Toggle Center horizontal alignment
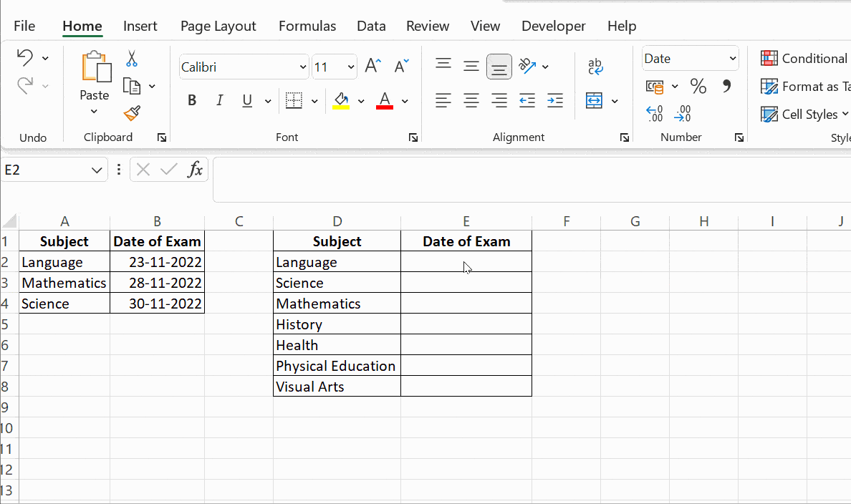 [x=471, y=101]
